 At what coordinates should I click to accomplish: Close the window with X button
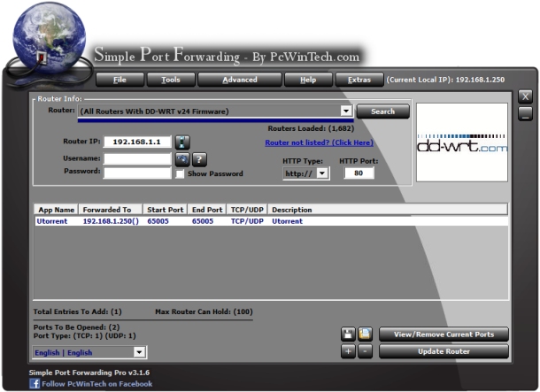tap(525, 96)
